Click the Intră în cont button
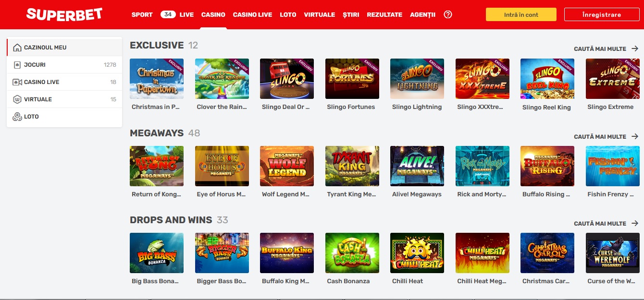The height and width of the screenshot is (300, 644). point(521,14)
